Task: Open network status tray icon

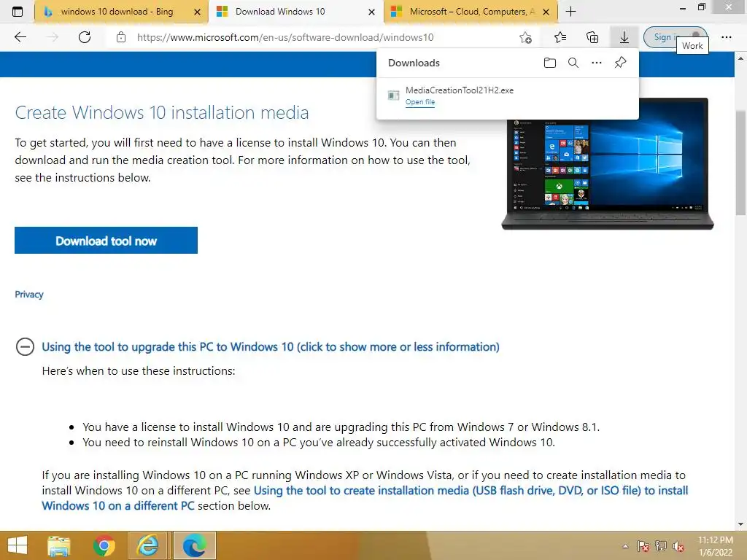Action: pyautogui.click(x=661, y=546)
